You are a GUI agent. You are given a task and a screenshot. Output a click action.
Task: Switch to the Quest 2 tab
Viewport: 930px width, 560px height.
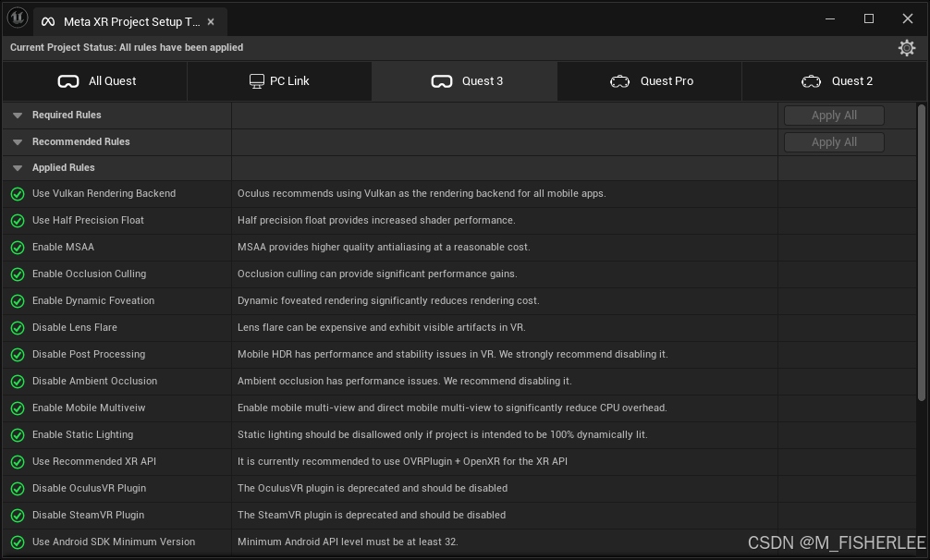[x=835, y=81]
